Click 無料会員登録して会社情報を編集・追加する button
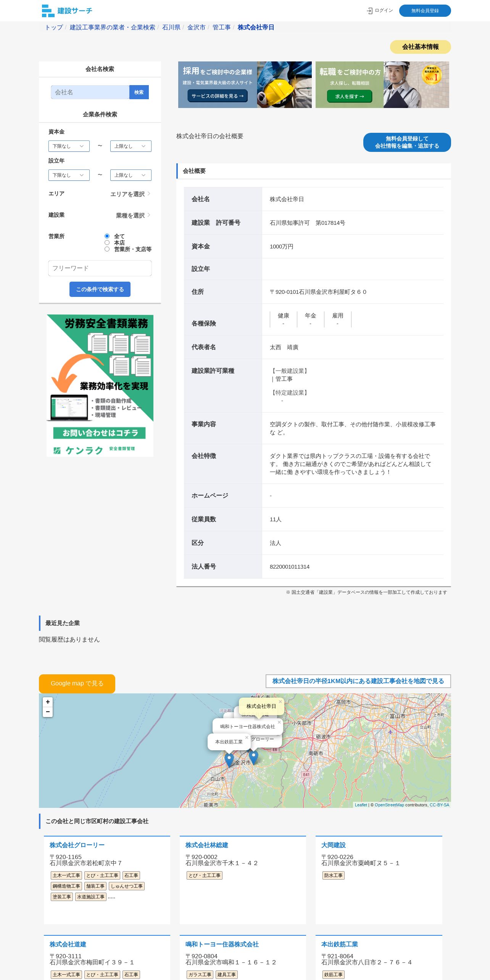The height and width of the screenshot is (980, 490). point(407,142)
